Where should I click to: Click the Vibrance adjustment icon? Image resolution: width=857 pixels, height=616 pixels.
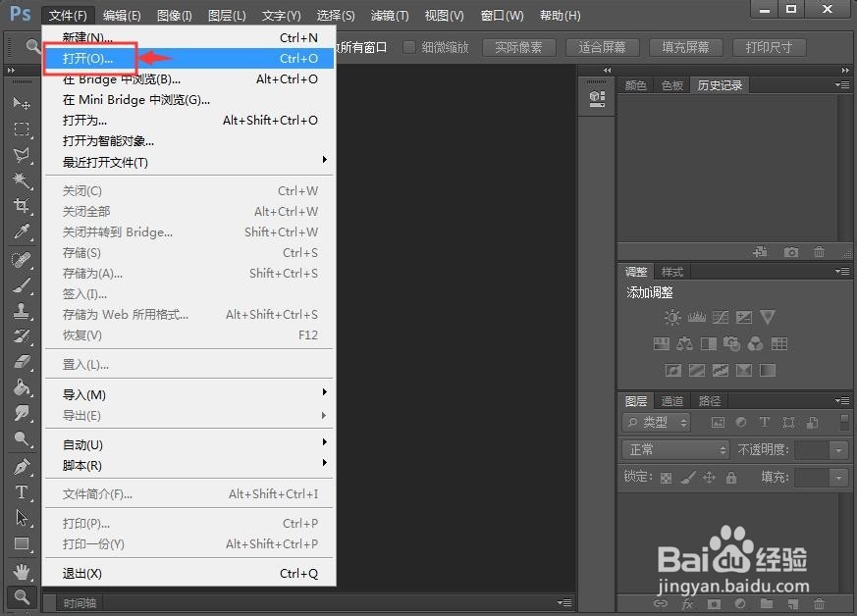click(768, 317)
